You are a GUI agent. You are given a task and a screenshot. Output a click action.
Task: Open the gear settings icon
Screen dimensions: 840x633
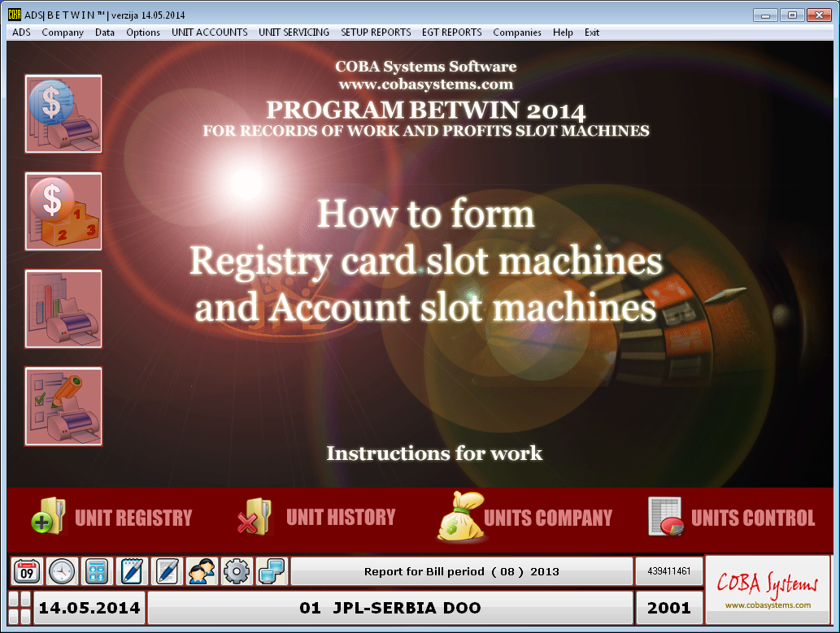[237, 571]
